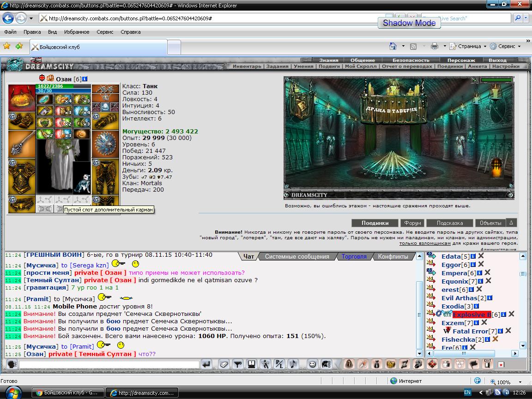
Task: Click the chat message input field
Action: tap(109, 365)
